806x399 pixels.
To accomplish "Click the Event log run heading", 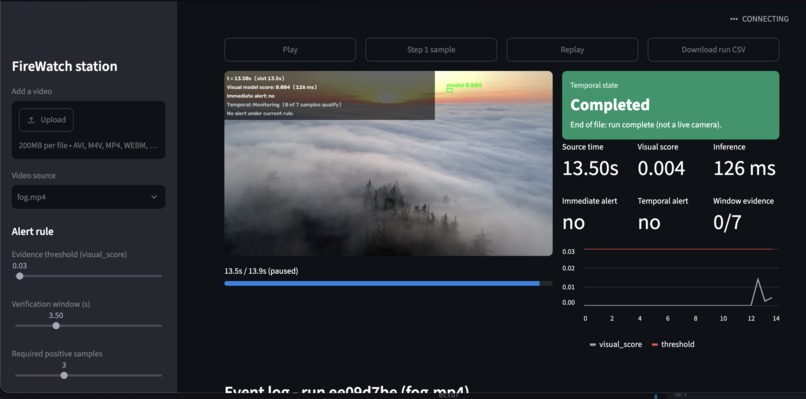I will click(x=347, y=391).
